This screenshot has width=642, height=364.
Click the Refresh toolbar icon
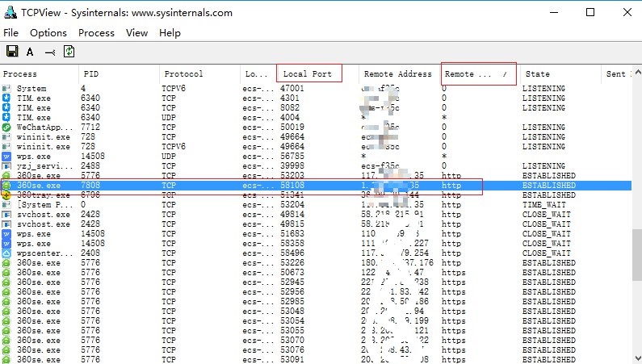click(69, 52)
